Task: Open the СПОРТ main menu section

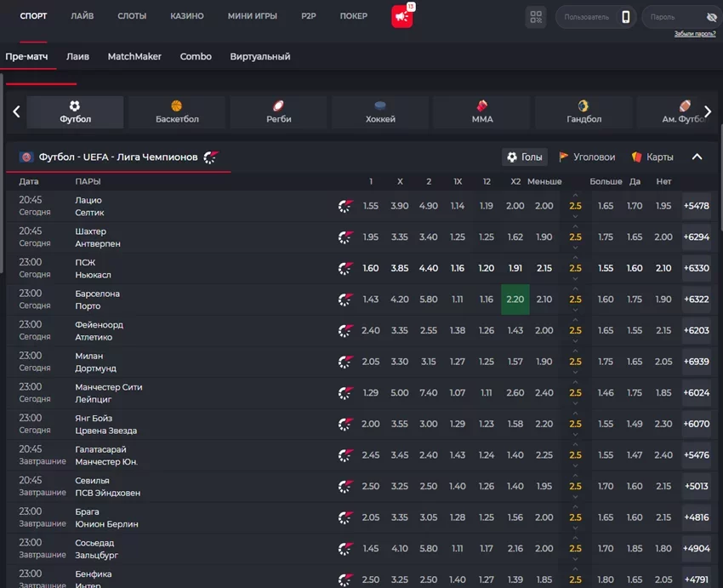Action: point(33,16)
